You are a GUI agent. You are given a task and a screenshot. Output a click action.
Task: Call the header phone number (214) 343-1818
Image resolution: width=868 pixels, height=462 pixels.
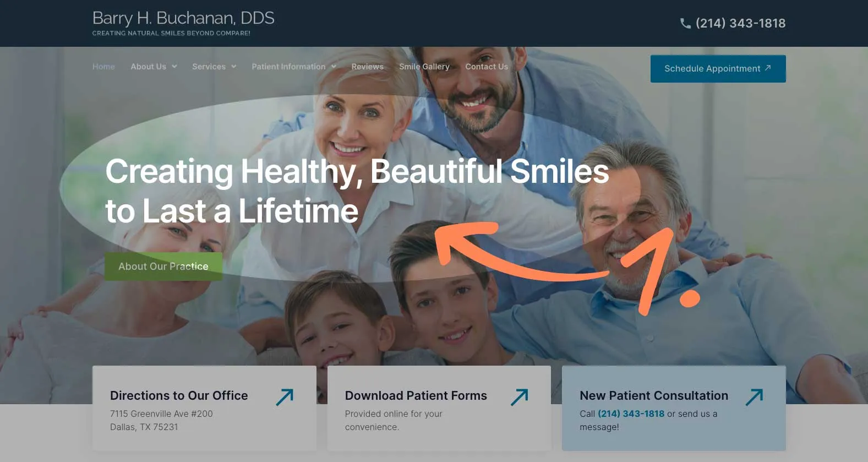click(x=740, y=23)
